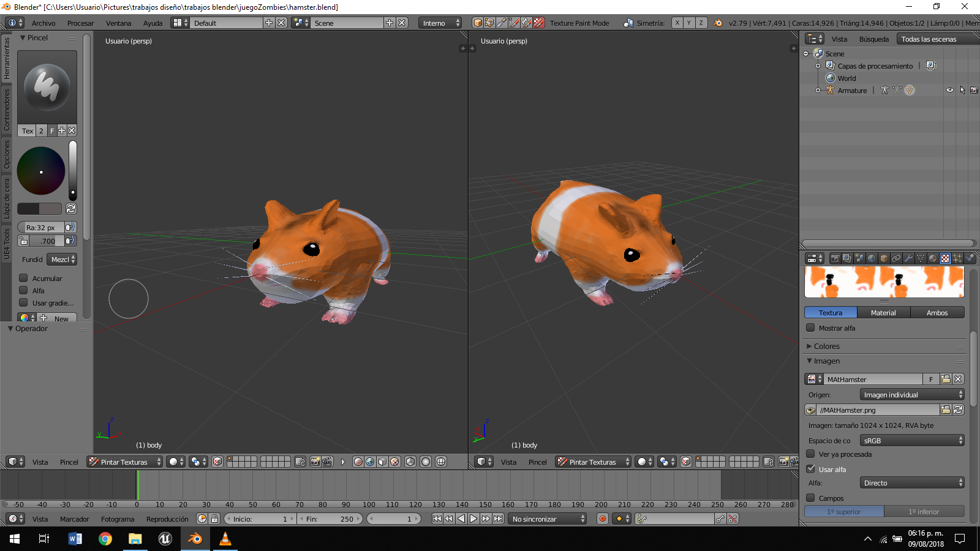Enable the Mostrar alfa checkbox
This screenshot has width=980, height=551.
click(x=810, y=328)
